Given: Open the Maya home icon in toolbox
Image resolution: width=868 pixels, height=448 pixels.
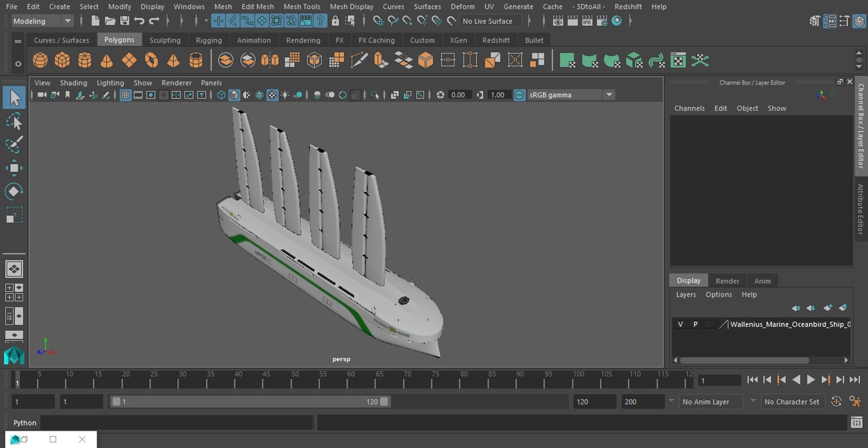Looking at the screenshot, I should 14,355.
